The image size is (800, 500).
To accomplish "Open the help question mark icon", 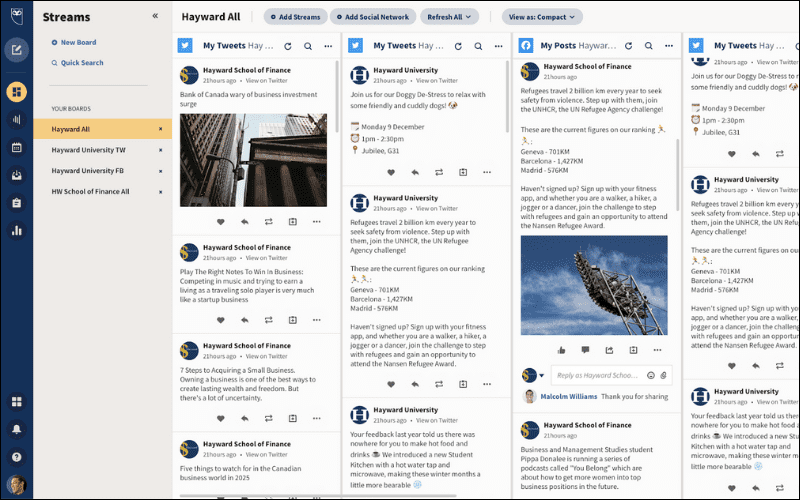I will point(16,457).
